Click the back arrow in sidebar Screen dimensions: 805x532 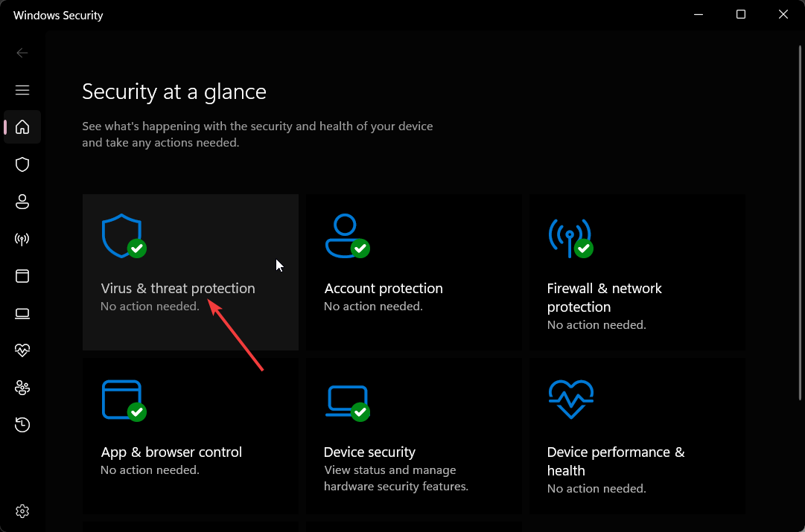(22, 53)
